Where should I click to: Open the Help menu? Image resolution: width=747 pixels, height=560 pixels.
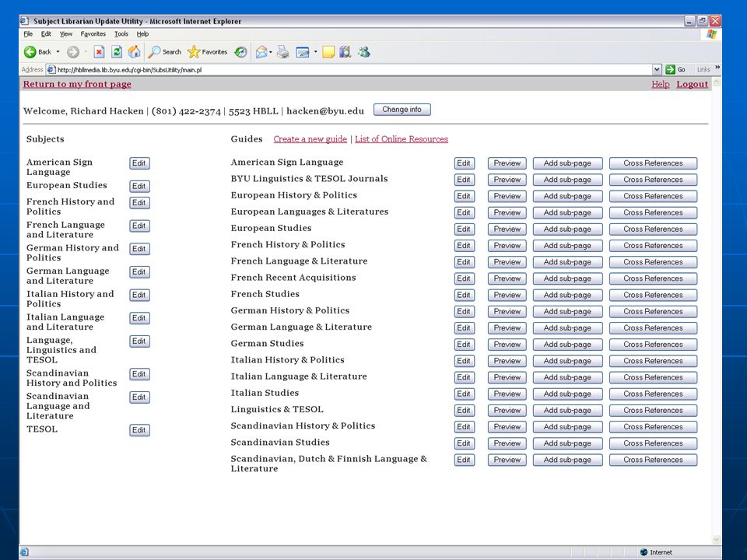(x=142, y=33)
